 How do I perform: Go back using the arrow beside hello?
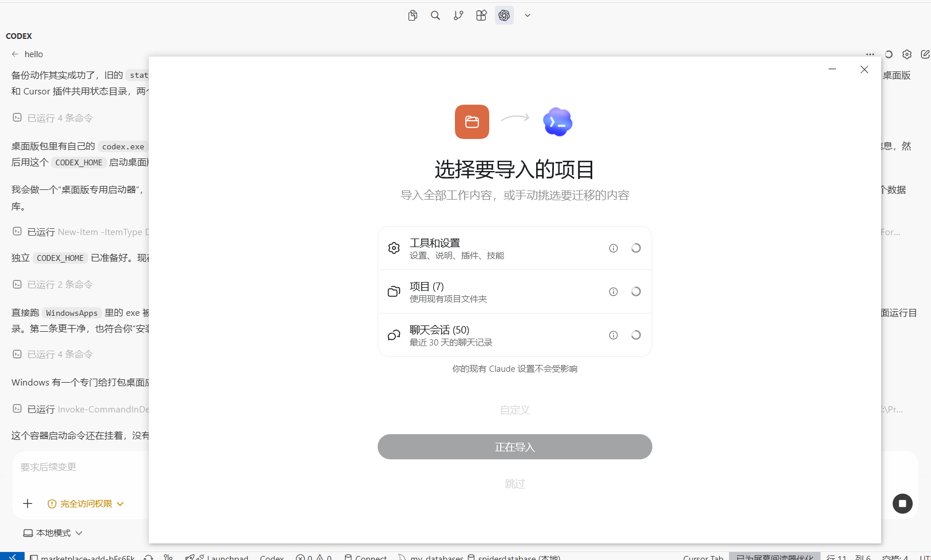[15, 54]
